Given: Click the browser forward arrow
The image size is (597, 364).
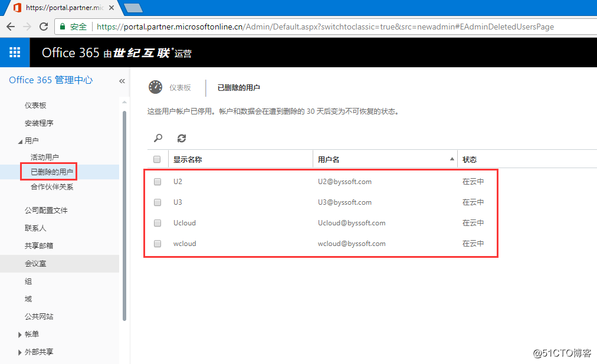Looking at the screenshot, I should pyautogui.click(x=27, y=27).
